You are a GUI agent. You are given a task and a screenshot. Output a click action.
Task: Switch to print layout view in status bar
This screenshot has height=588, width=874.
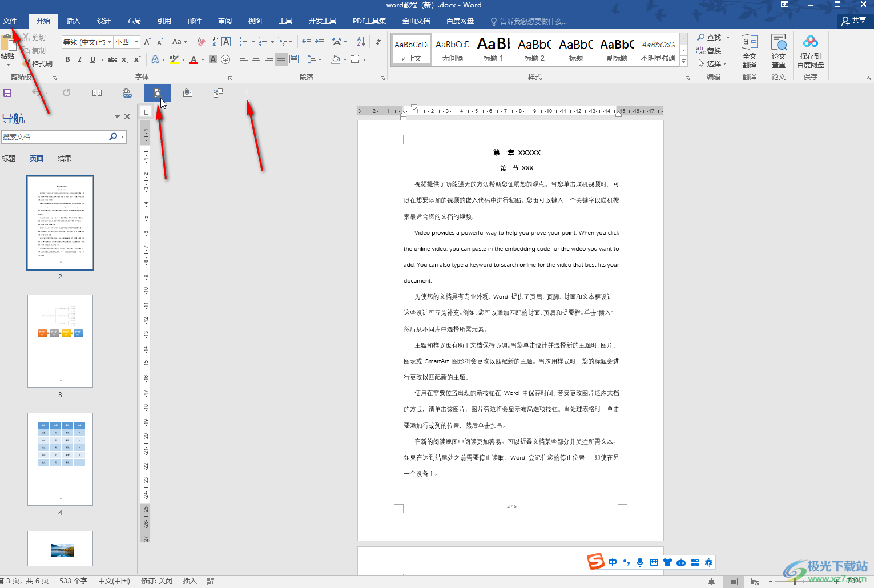[x=734, y=581]
